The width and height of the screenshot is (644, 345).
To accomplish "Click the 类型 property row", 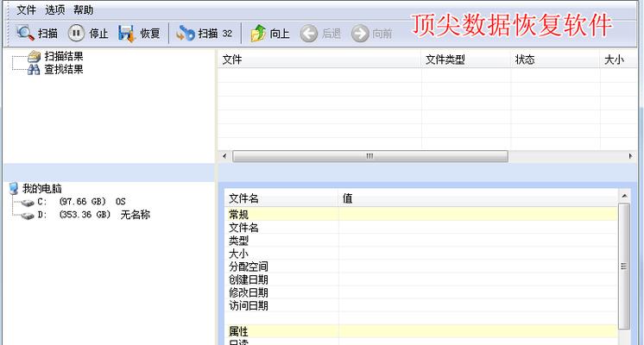I will point(421,241).
